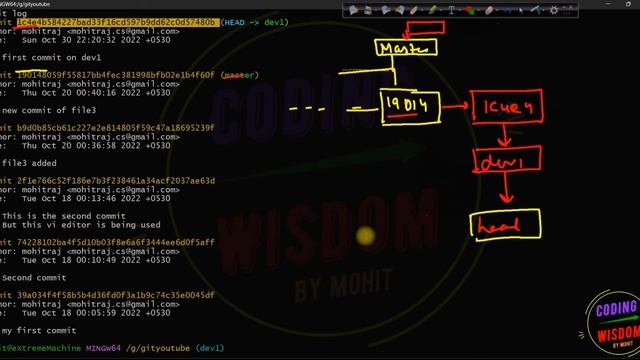Click date "Tue Oct 18 00:05:59 2022"
Image resolution: width=640 pixels, height=360 pixels.
coord(81,313)
